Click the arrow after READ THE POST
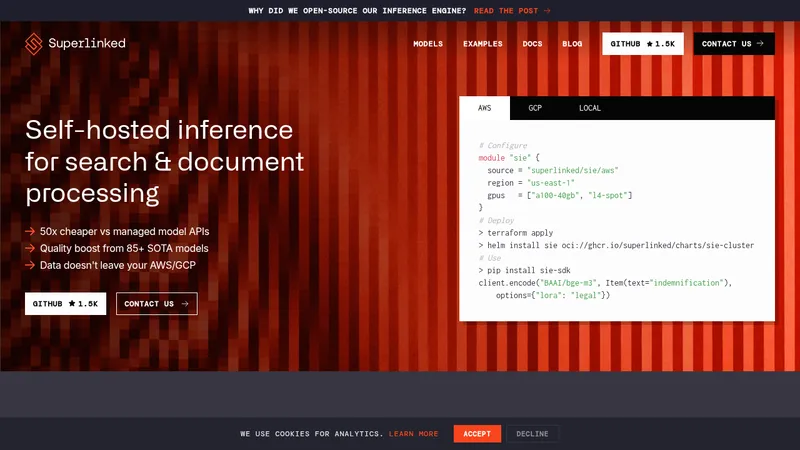The image size is (800, 450). click(547, 11)
